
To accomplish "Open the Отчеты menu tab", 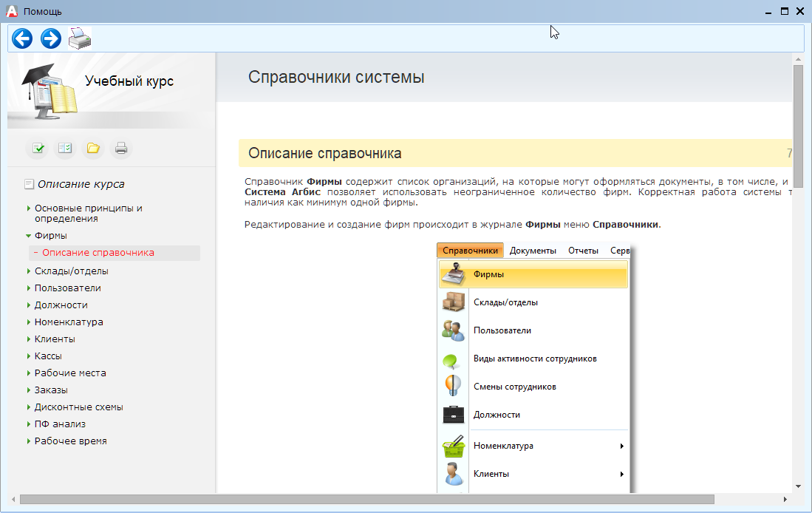I will [583, 251].
